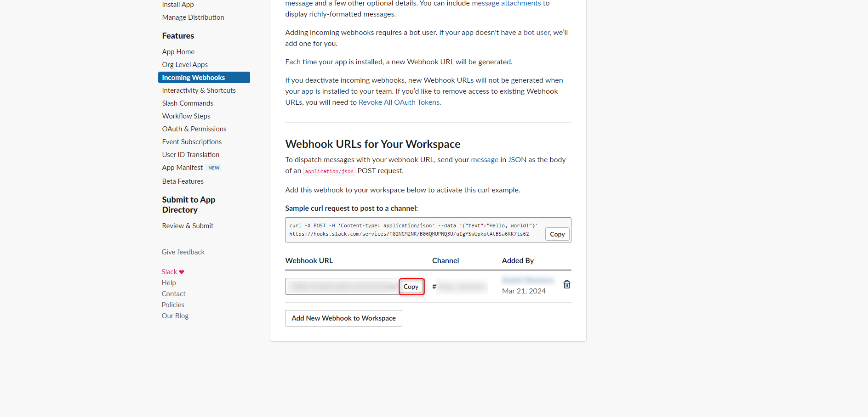Copy the sample curl request
This screenshot has height=417, width=868.
tap(557, 234)
